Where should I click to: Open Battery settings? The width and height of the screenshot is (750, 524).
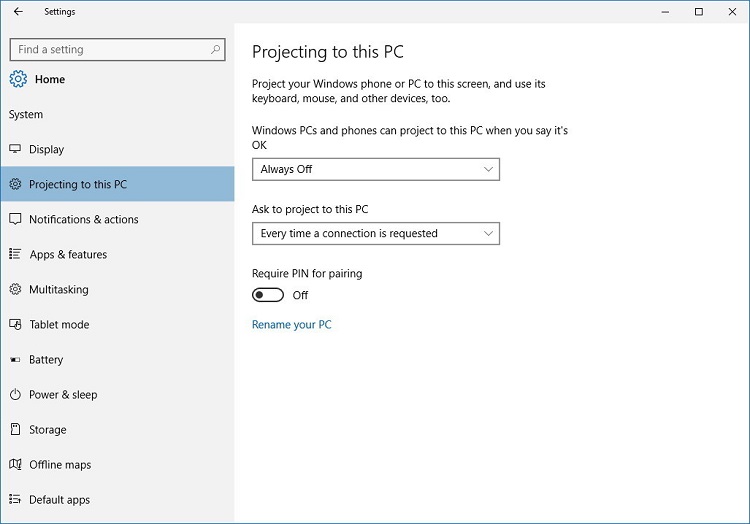point(118,360)
